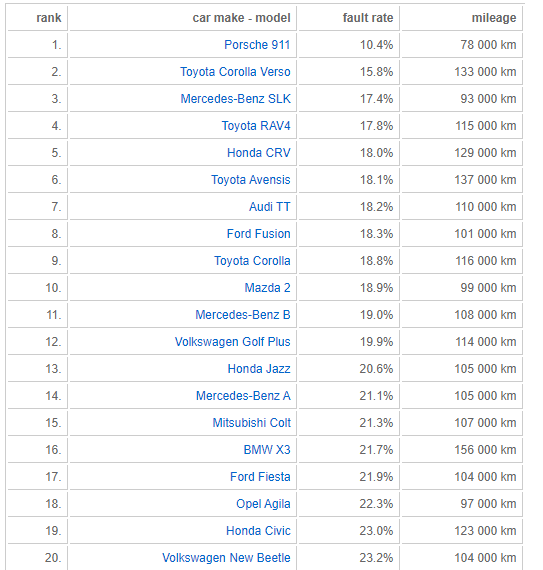This screenshot has height=570, width=543.
Task: Open the BMW X3 link
Action: point(267,450)
